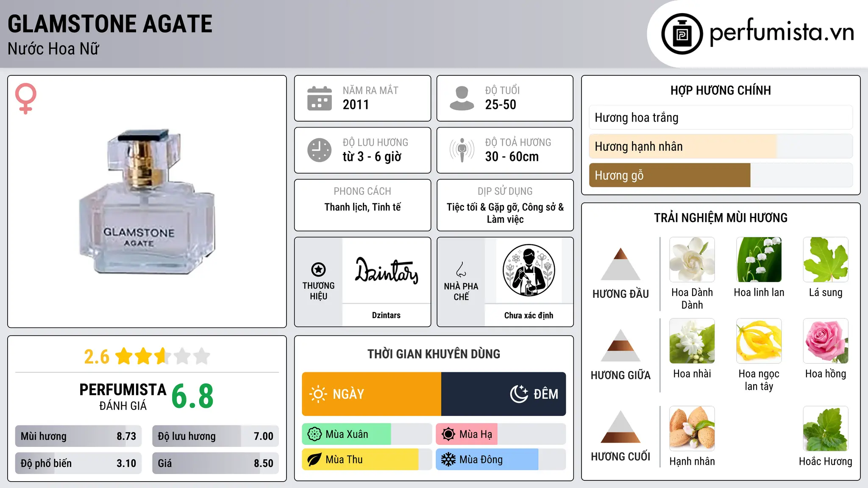This screenshot has width=868, height=488.
Task: Click the GLAMSTONE AGATE title
Action: click(x=110, y=24)
